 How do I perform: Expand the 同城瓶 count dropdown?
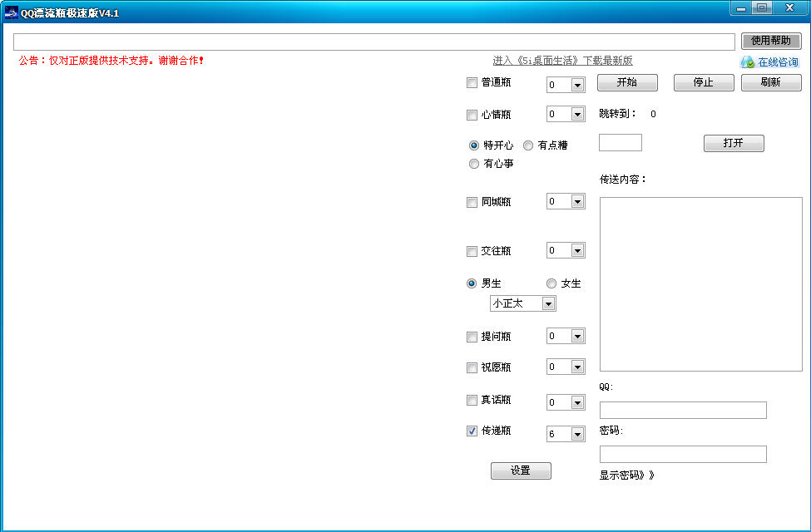point(577,202)
